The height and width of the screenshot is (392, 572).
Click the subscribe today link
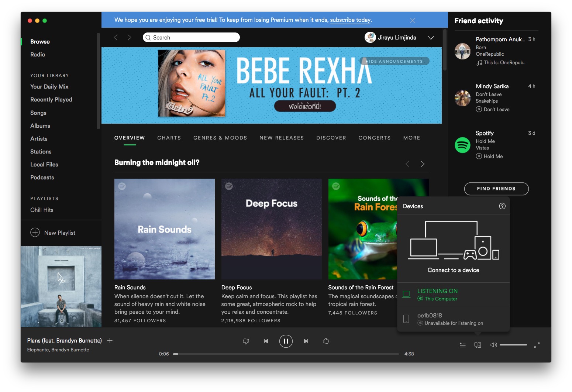[x=350, y=20]
